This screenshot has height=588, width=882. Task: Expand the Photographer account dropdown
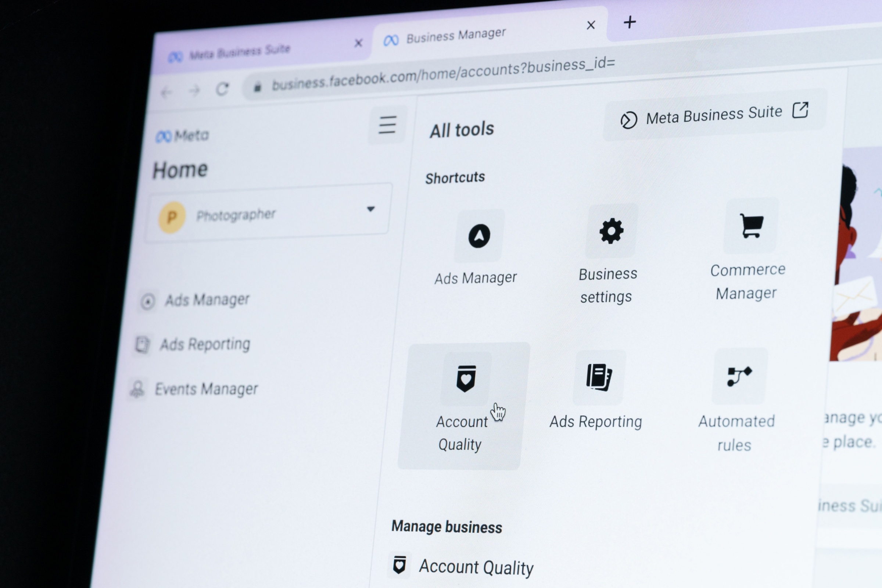370,209
